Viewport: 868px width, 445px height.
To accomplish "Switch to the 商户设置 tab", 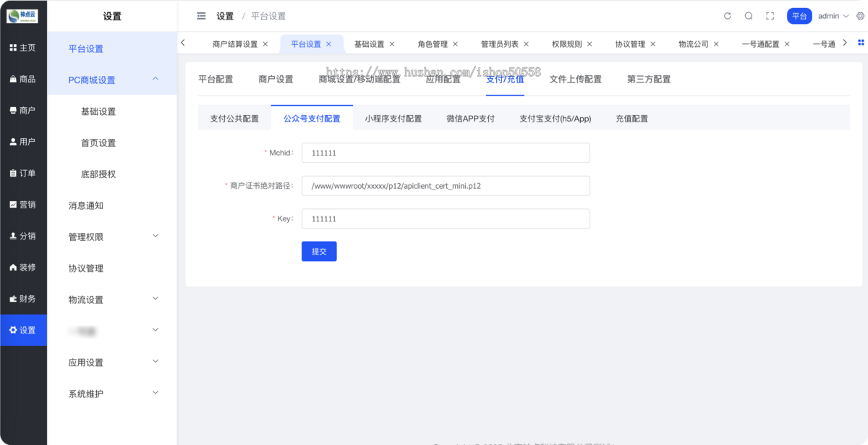I will coord(276,79).
